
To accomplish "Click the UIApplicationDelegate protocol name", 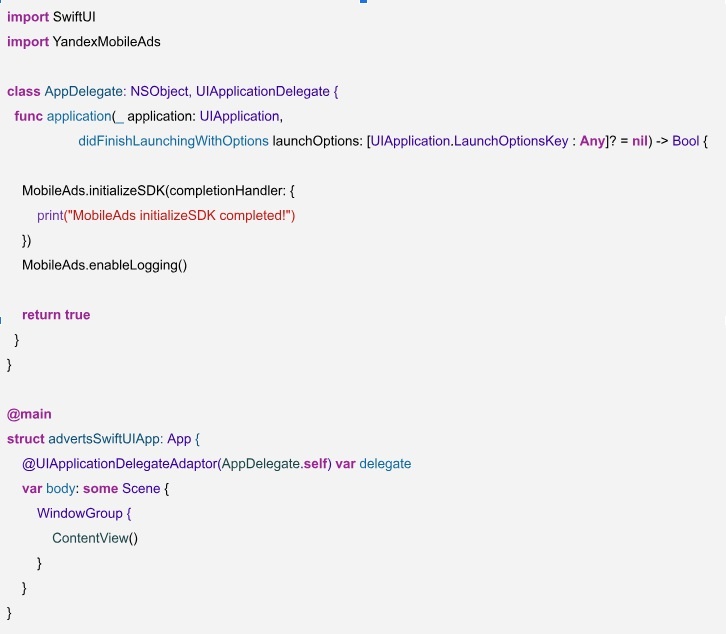I will [x=263, y=91].
